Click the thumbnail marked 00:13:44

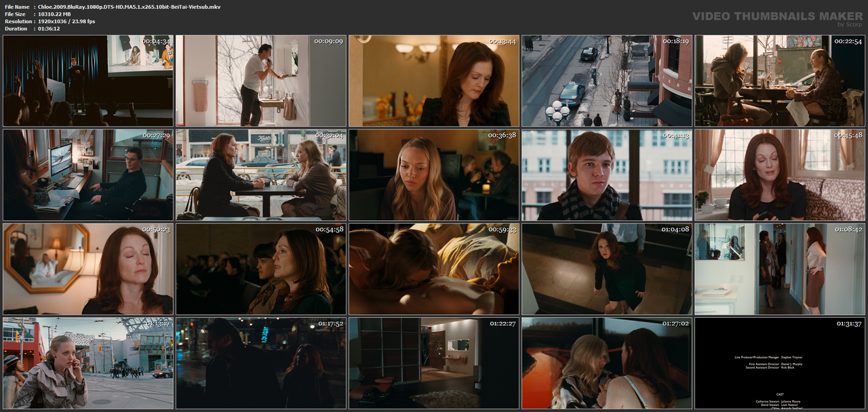pyautogui.click(x=434, y=81)
